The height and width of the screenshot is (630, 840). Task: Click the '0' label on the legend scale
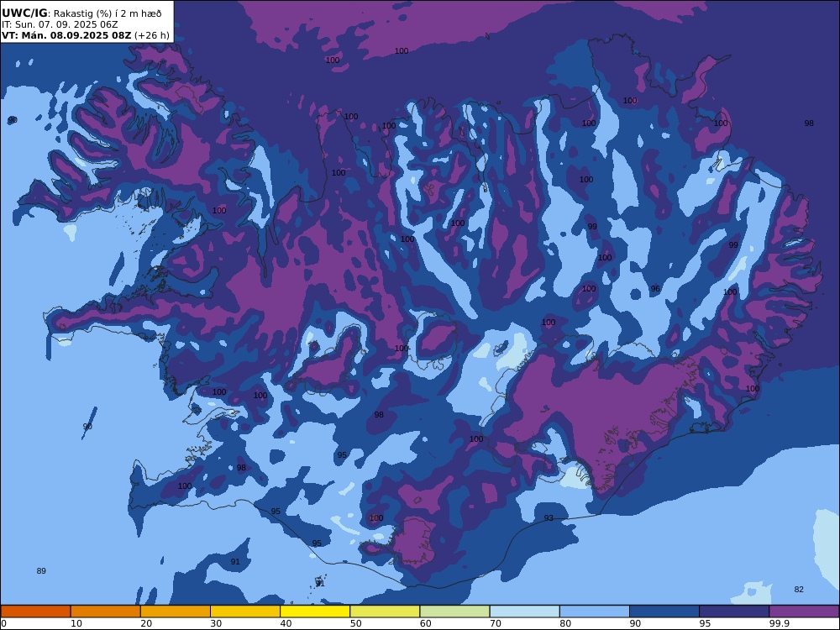tap(3, 623)
